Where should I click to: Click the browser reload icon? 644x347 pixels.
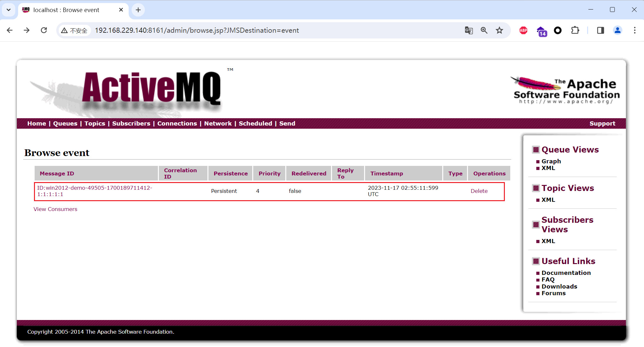pyautogui.click(x=44, y=30)
